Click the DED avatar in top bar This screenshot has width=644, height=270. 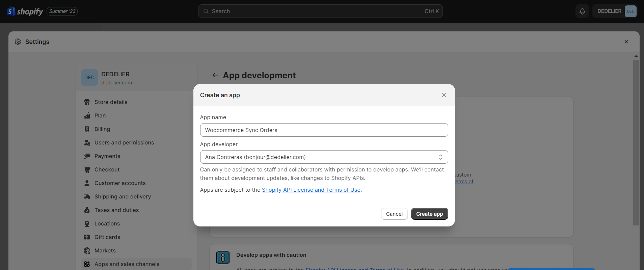coord(630,11)
